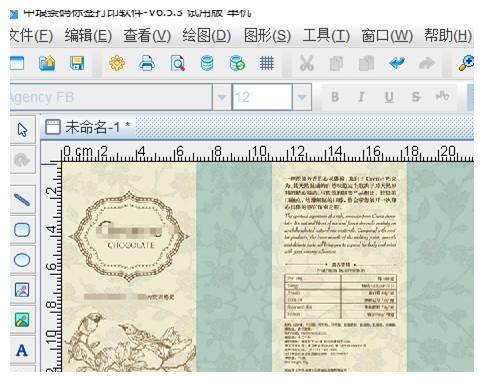The height and width of the screenshot is (382, 484).
Task: Redo with the gray arrow icon
Action: [x=427, y=63]
